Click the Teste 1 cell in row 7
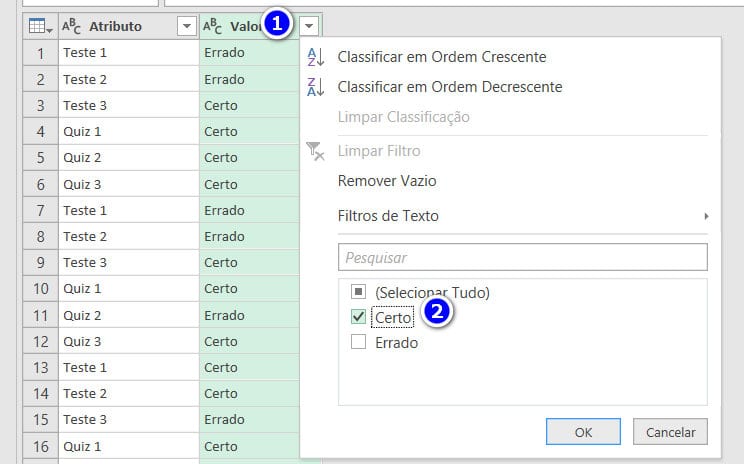 tap(129, 210)
